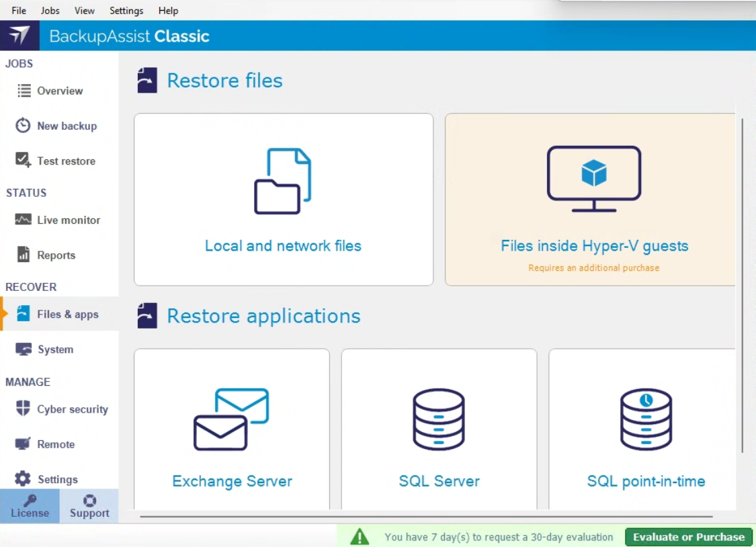Screen dimensions: 756x547
Task: Open the Overview list icon
Action: pyautogui.click(x=24, y=91)
